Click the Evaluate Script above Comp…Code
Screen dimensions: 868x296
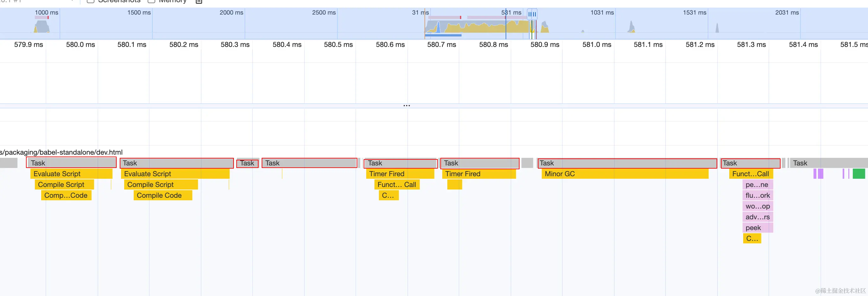click(71, 174)
